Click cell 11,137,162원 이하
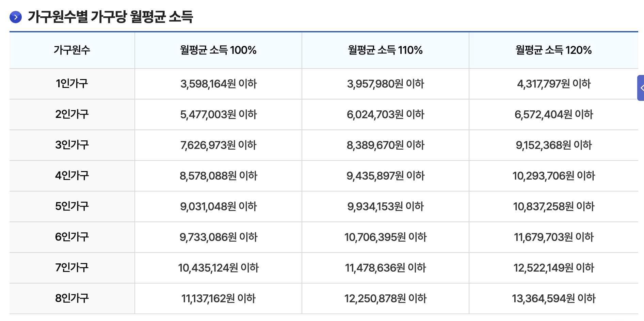 (x=218, y=299)
